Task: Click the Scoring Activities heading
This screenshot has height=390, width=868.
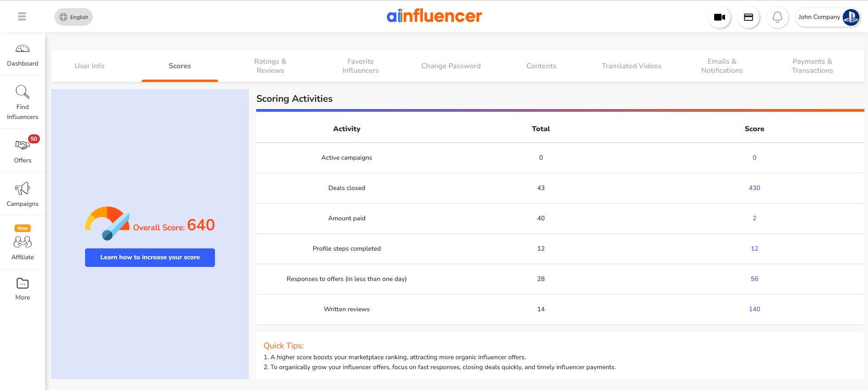Action: (x=294, y=99)
